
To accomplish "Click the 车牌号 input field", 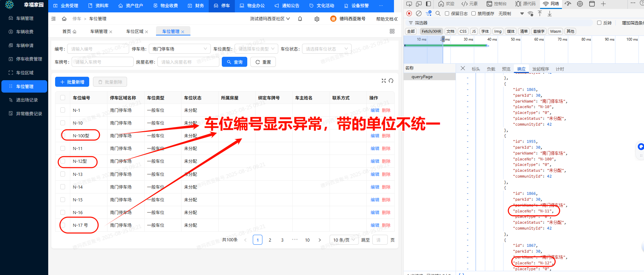I will pos(102,62).
